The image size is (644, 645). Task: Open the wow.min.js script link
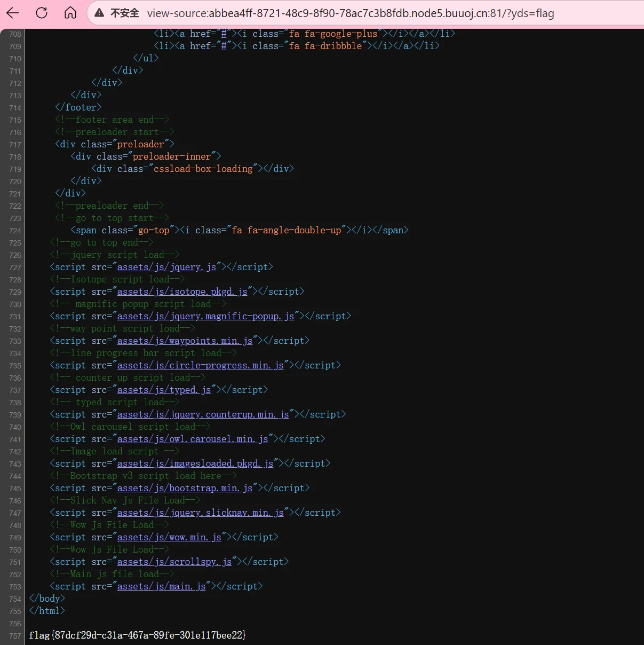point(169,537)
